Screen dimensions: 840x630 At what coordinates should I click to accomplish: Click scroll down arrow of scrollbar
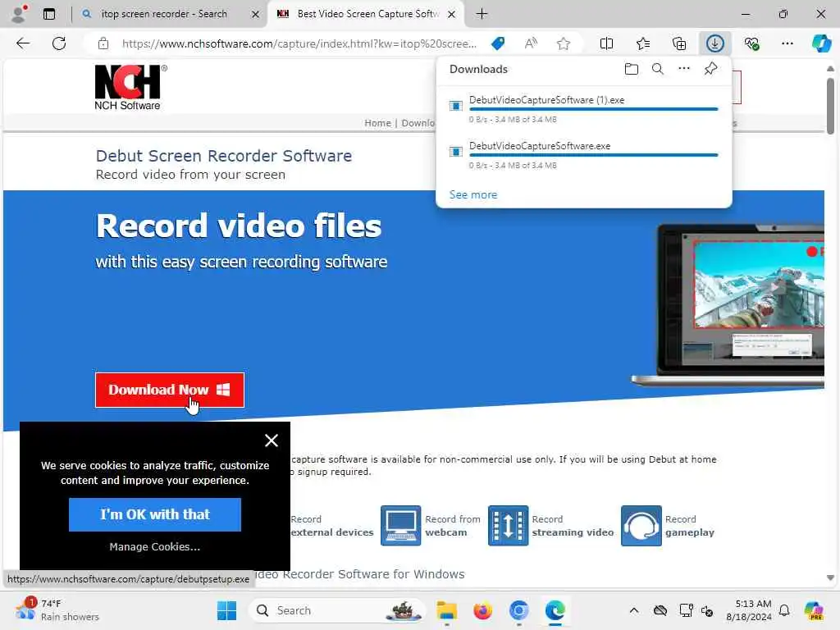(830, 577)
